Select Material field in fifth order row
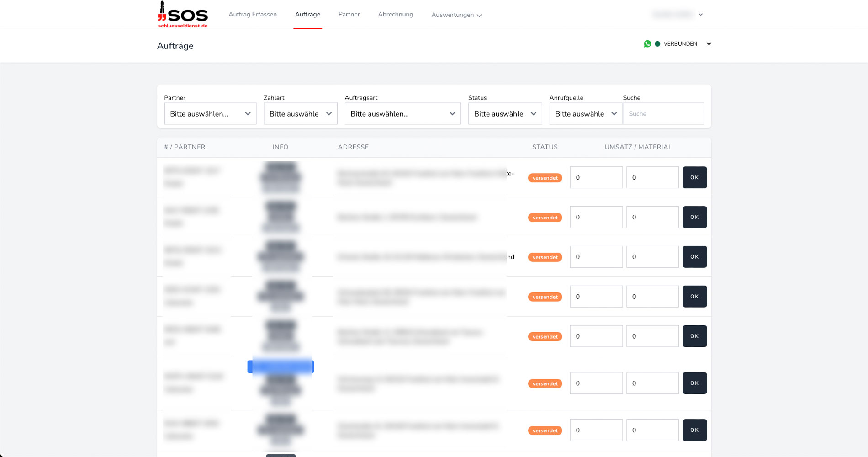The width and height of the screenshot is (868, 457). click(652, 336)
